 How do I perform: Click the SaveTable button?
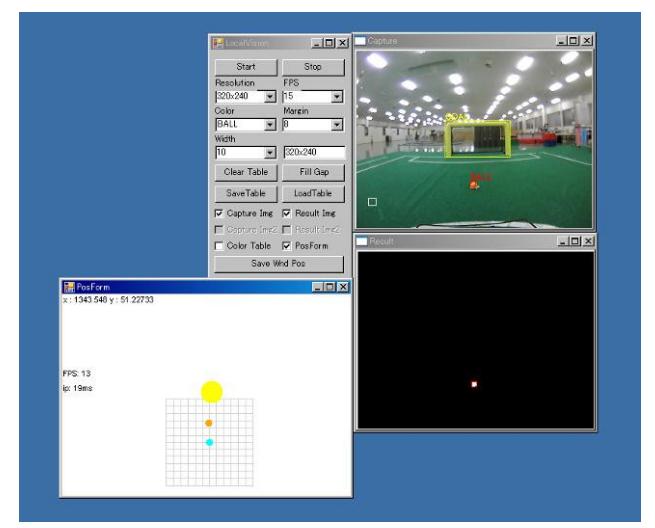tap(246, 193)
